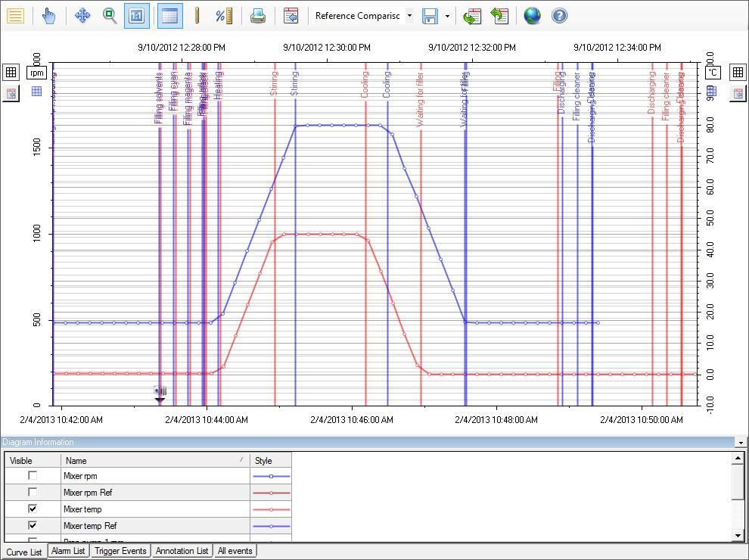This screenshot has width=749, height=560.
Task: Click the Heating event marker label
Action: 218,85
